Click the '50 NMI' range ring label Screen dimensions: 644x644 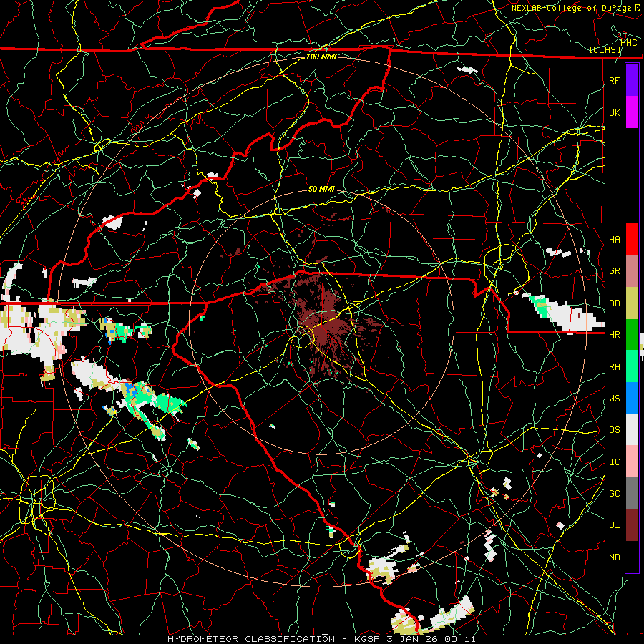pyautogui.click(x=321, y=189)
